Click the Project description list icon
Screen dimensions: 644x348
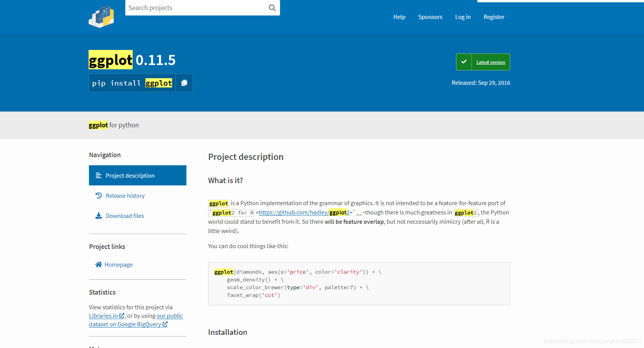coord(99,176)
